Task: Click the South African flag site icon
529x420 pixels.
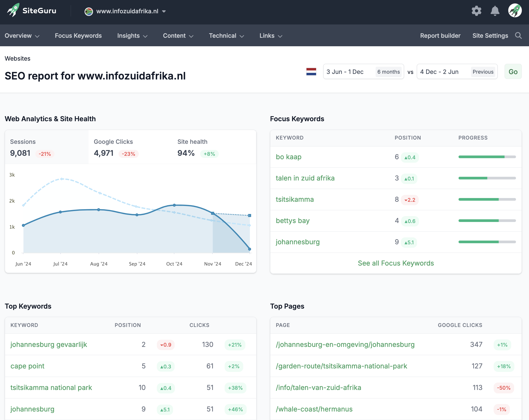Action: [89, 11]
